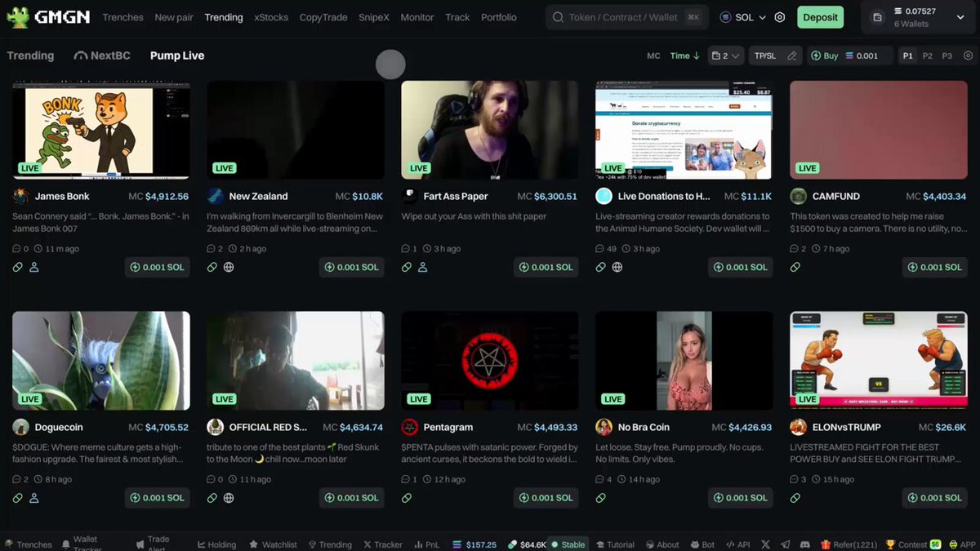Open the globe icon under Live Donations card
This screenshot has height=551, width=980.
(617, 267)
